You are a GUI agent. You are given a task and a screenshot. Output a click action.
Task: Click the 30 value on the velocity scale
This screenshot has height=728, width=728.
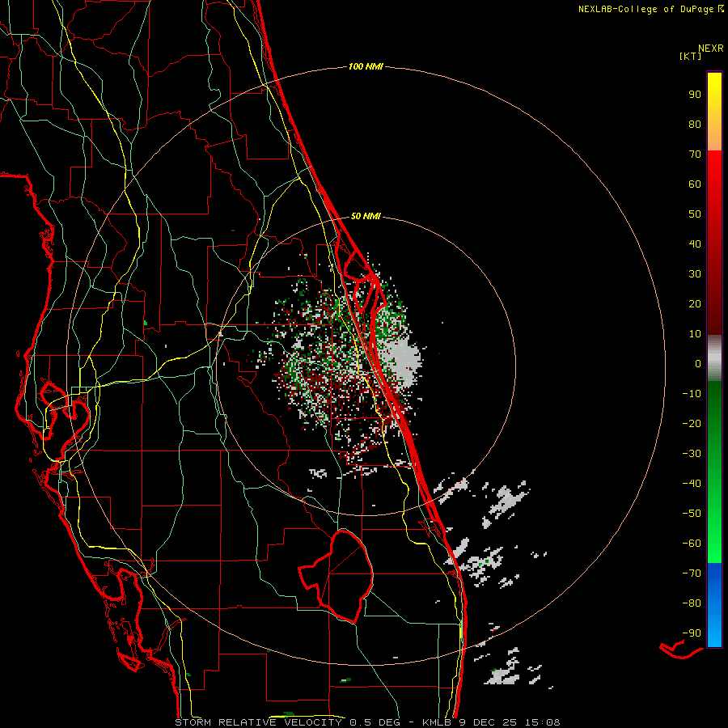point(695,274)
